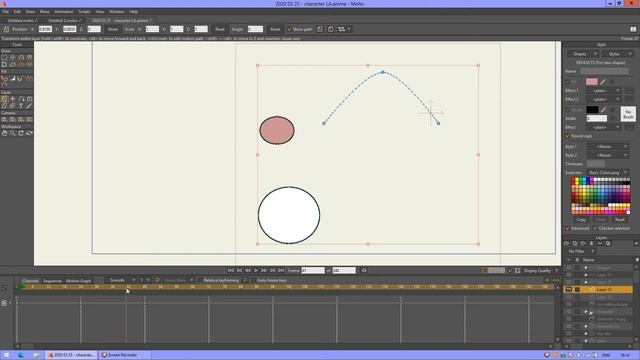Image resolution: width=640 pixels, height=360 pixels.
Task: Select the Add Point tool in Draw
Action: [21, 58]
